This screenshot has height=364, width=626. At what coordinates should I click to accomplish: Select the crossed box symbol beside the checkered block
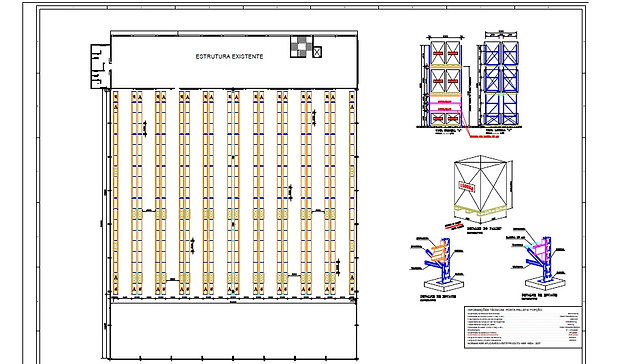pos(317,52)
